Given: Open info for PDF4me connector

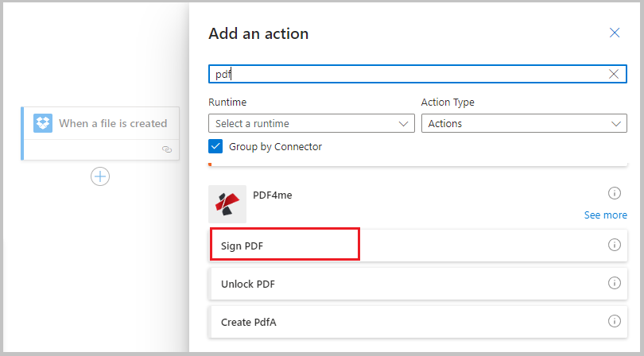Looking at the screenshot, I should [614, 193].
